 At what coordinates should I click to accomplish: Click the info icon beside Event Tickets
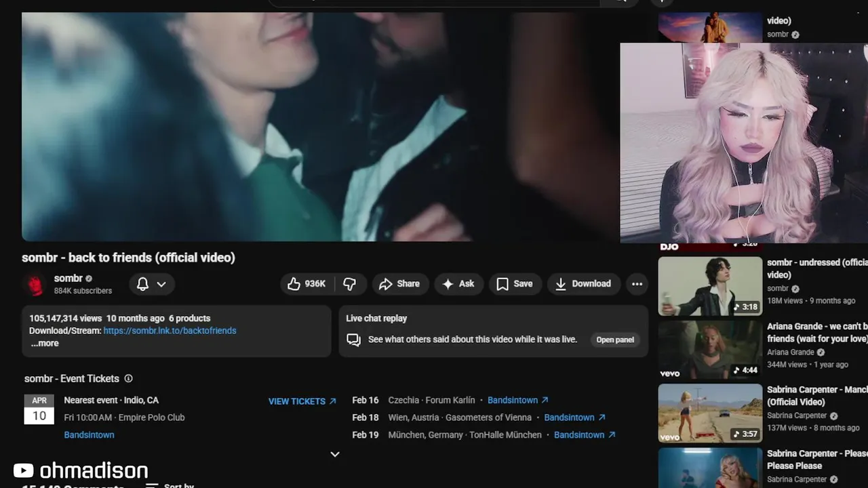[129, 379]
